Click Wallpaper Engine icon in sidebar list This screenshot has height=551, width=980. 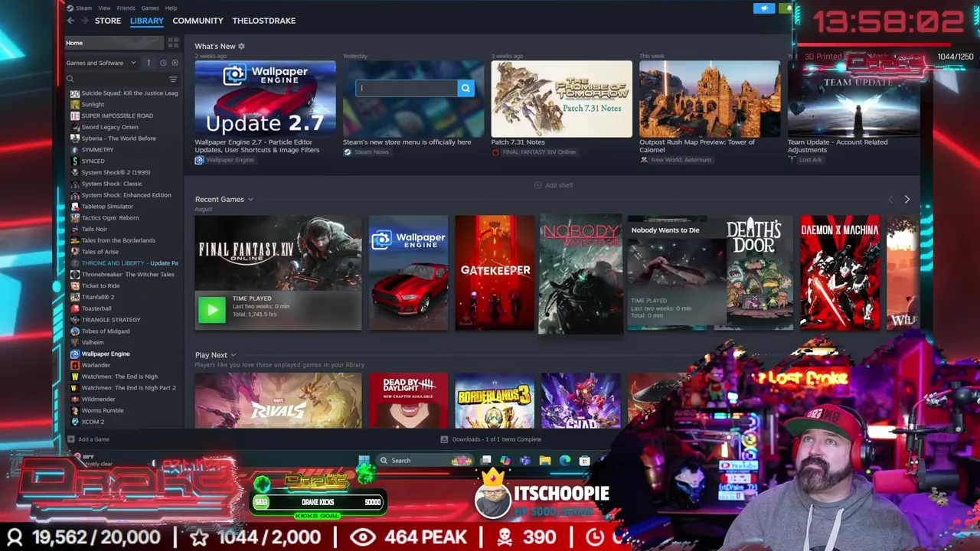(x=74, y=354)
